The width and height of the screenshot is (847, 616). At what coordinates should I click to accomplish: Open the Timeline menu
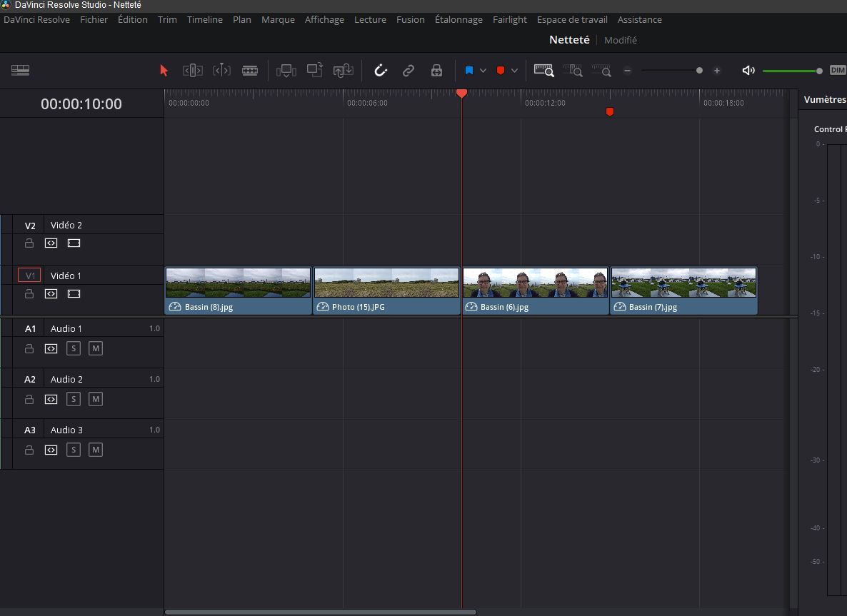coord(205,19)
